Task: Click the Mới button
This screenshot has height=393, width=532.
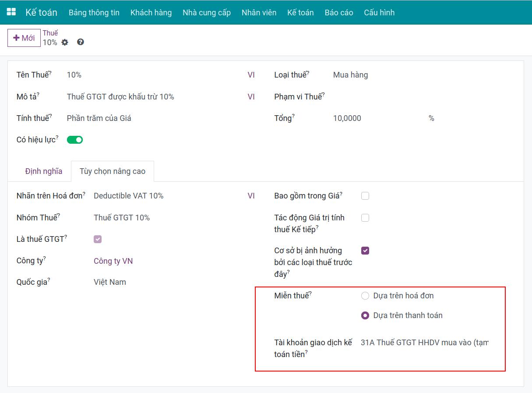Action: [x=24, y=38]
